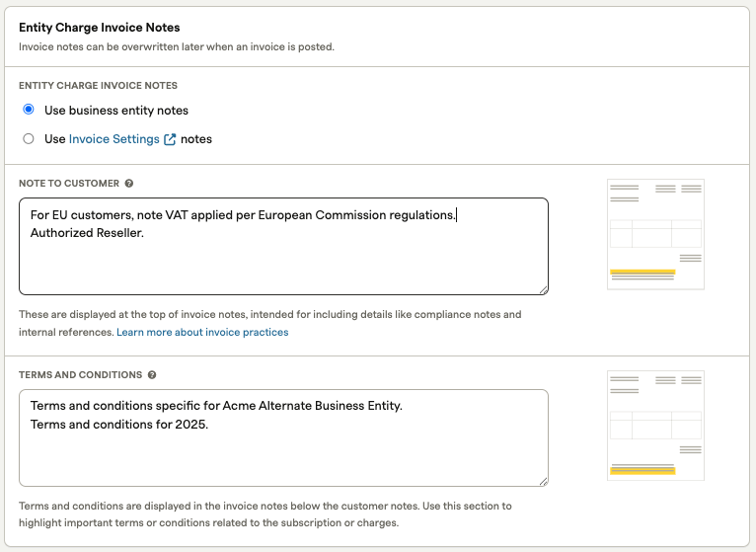Click the "TERMS AND CONDITIONS" field label

click(x=80, y=375)
